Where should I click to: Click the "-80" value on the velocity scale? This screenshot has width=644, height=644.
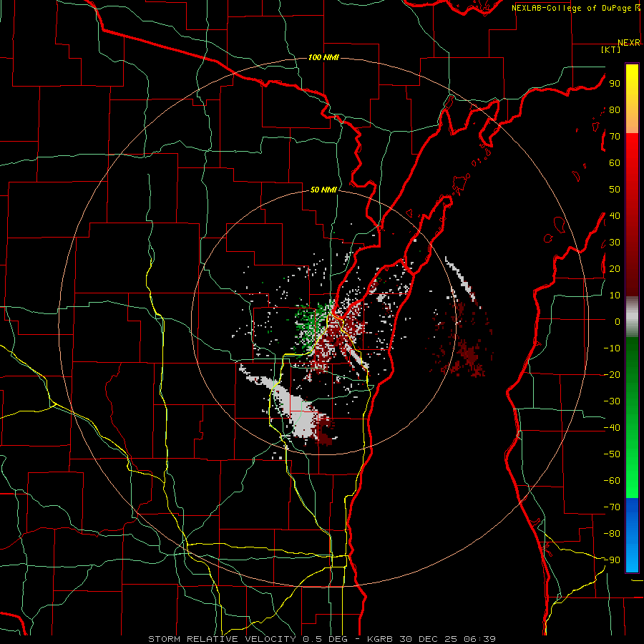pyautogui.click(x=612, y=534)
